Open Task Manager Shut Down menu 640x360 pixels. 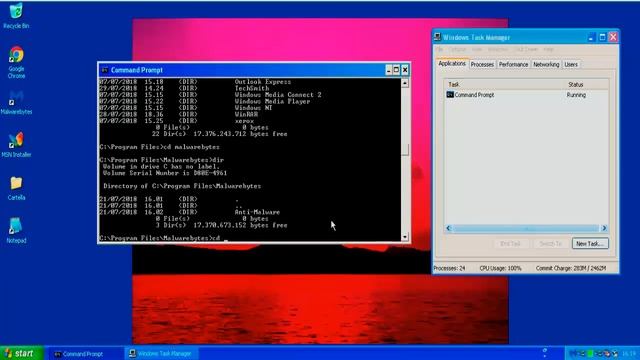[x=526, y=49]
